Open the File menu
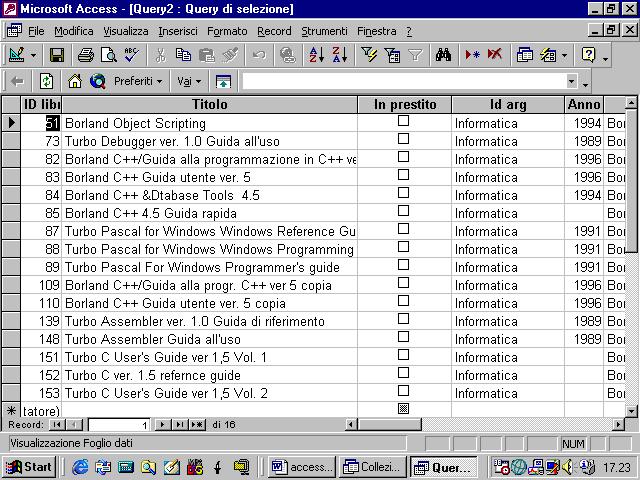The image size is (640, 480). pyautogui.click(x=36, y=31)
